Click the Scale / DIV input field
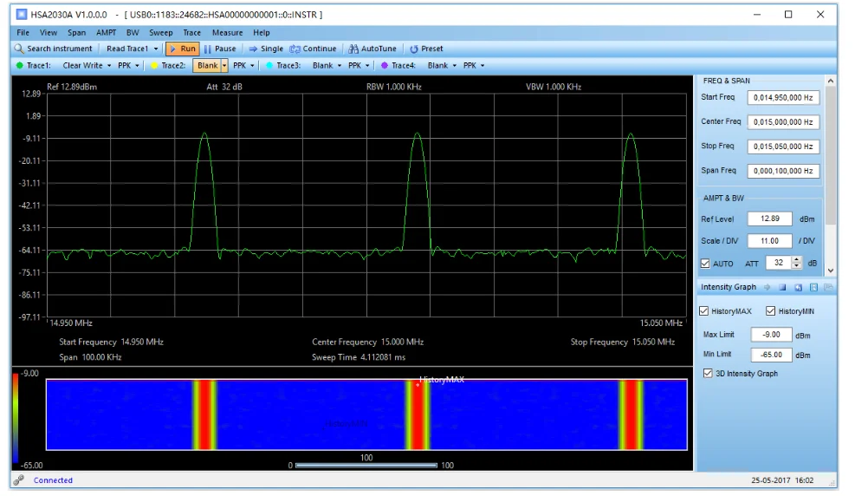The width and height of the screenshot is (868, 496). [x=769, y=240]
